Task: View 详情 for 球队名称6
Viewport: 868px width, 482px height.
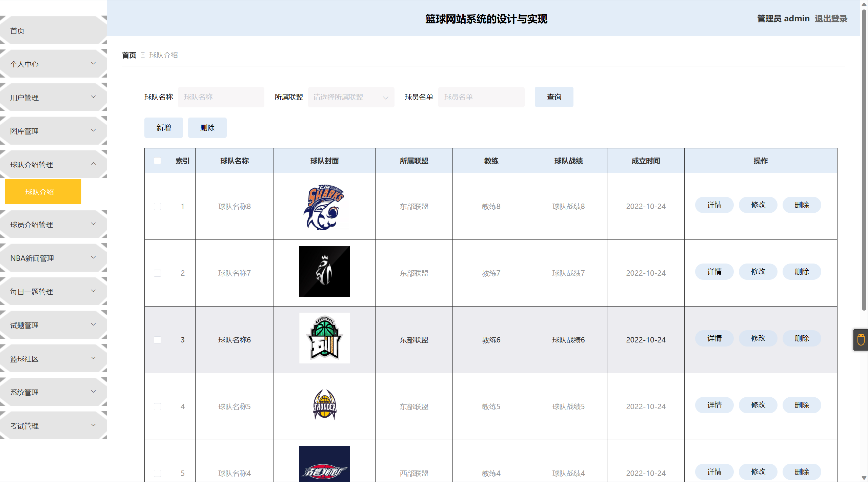Action: (x=714, y=338)
